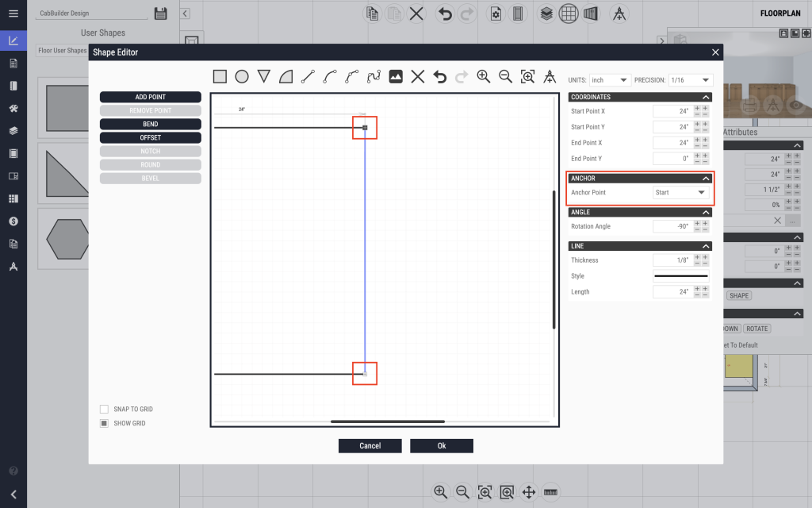
Task: Collapse the Coordinates section
Action: click(x=707, y=98)
